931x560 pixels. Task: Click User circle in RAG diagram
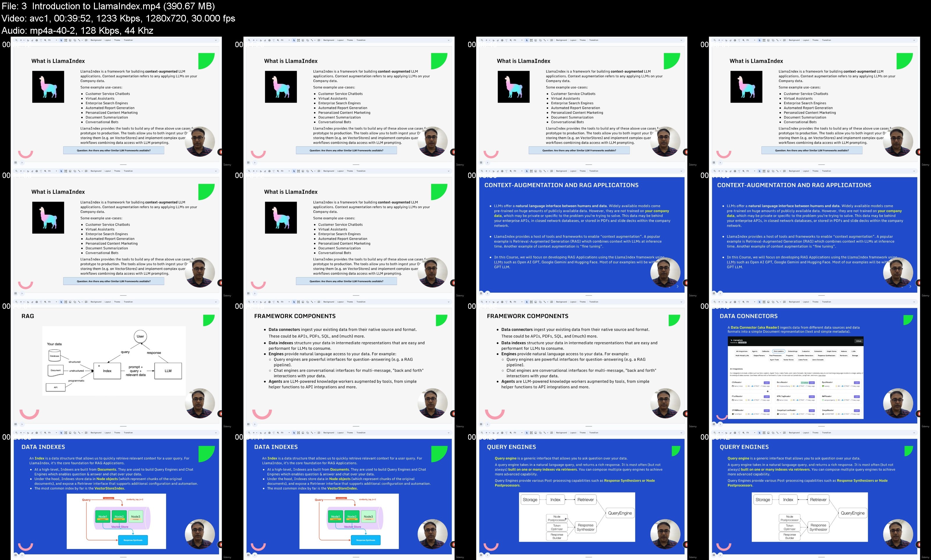(141, 336)
